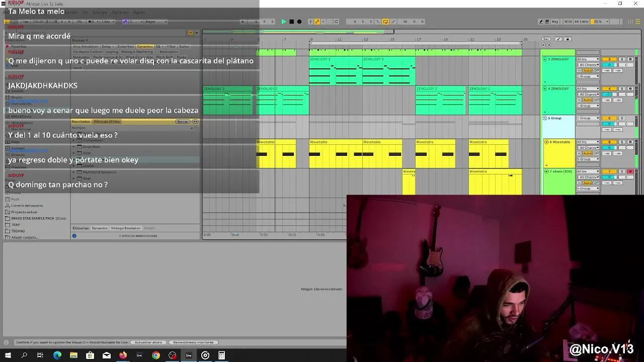Screen dimensions: 644x362
Task: Click the Stop button in transport
Action: 291,22
